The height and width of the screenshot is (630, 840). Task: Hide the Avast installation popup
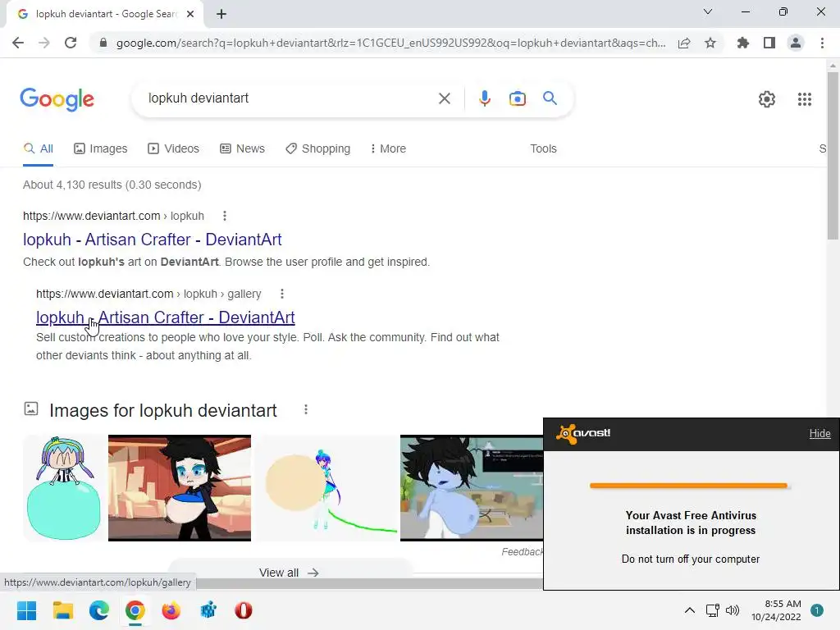click(x=819, y=433)
